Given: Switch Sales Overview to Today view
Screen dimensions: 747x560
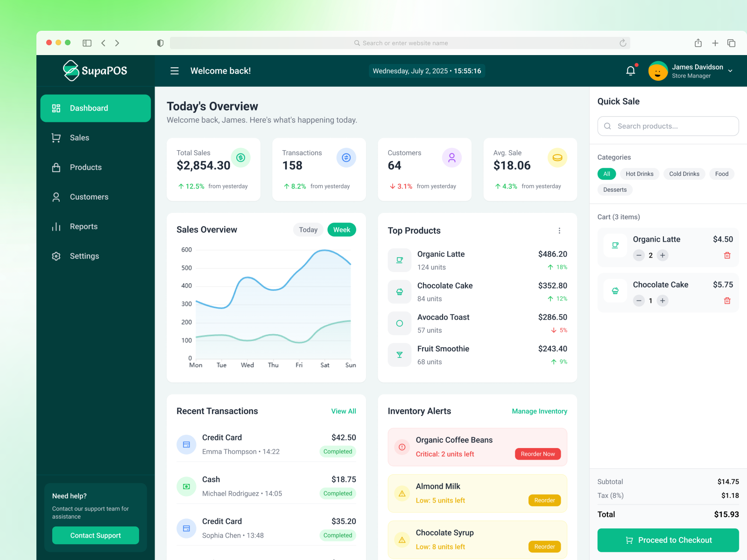Looking at the screenshot, I should [308, 229].
